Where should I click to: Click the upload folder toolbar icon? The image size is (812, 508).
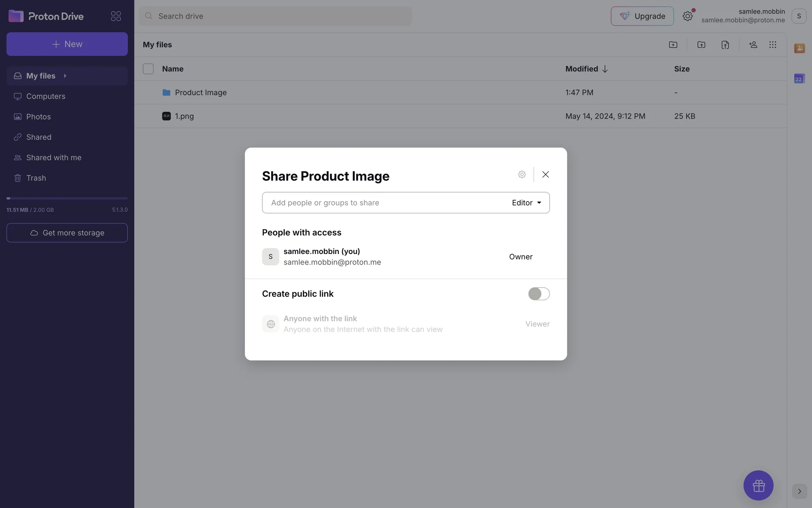[701, 45]
